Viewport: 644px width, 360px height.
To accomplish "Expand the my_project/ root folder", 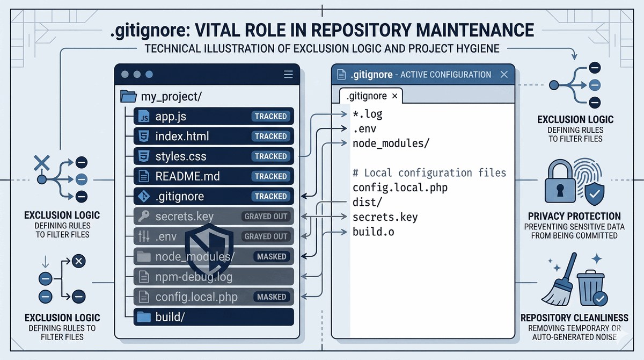I will tap(160, 97).
